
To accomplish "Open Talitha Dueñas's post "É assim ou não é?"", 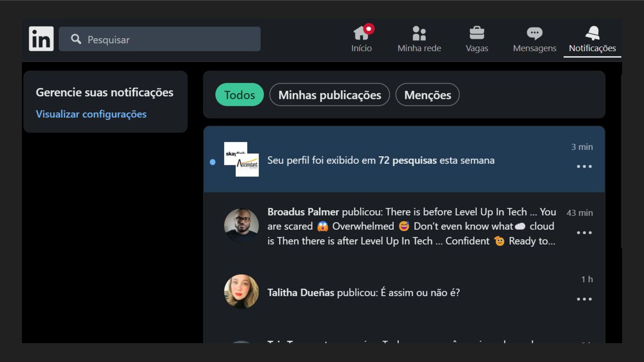I will 364,293.
